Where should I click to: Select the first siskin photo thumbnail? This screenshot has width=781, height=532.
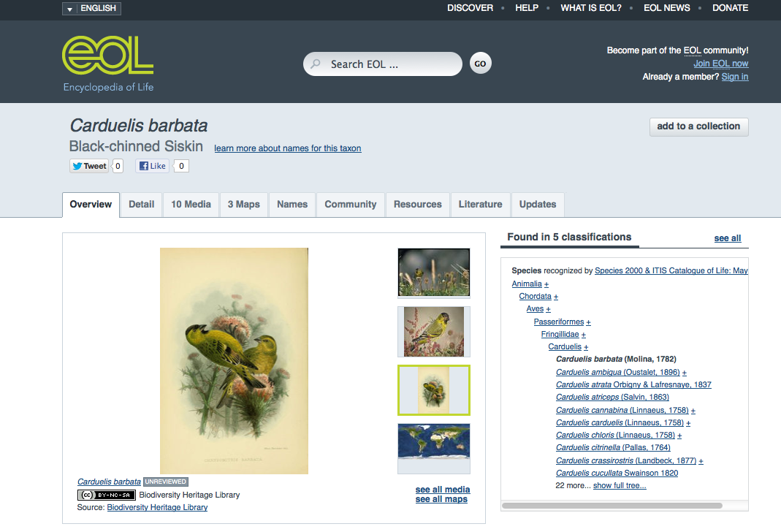433,273
